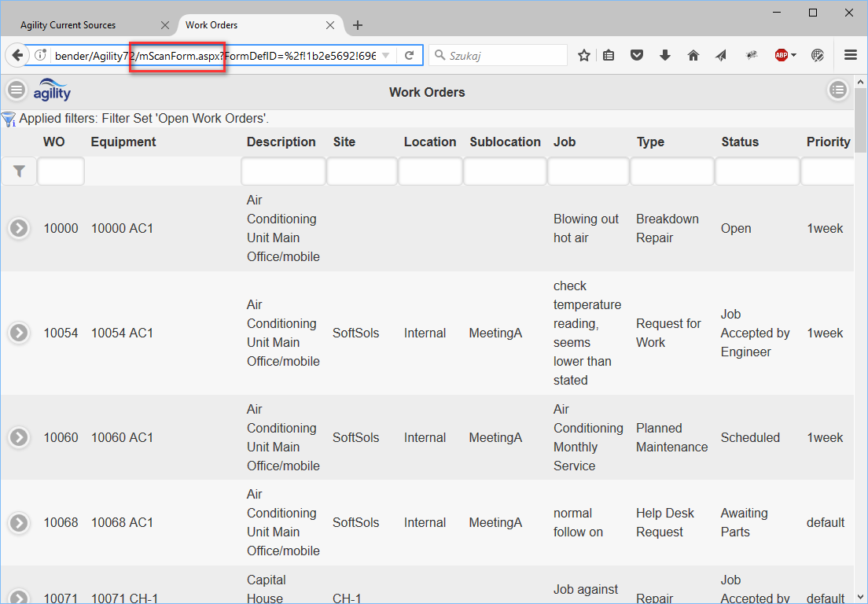
Task: Open the Adblock Plus icon
Action: (782, 55)
